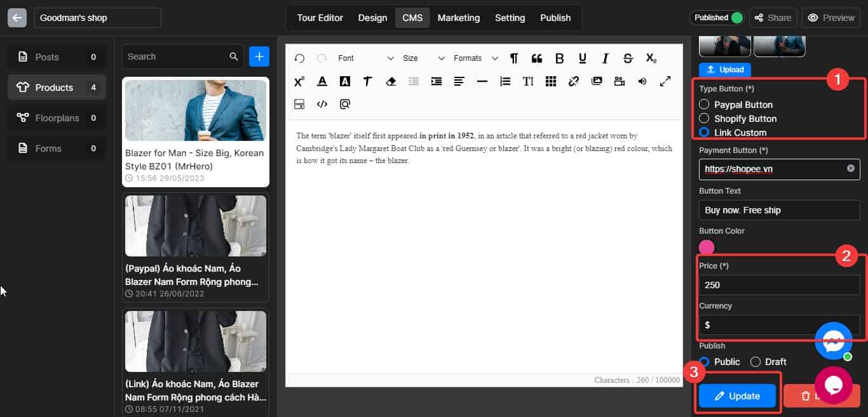Apply blockquote formatting
The width and height of the screenshot is (868, 417).
pyautogui.click(x=537, y=58)
